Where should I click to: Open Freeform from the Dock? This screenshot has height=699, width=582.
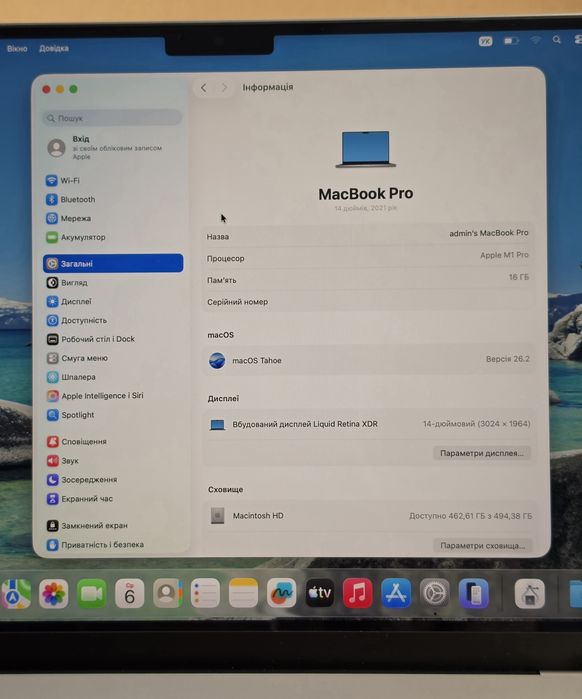(x=281, y=593)
